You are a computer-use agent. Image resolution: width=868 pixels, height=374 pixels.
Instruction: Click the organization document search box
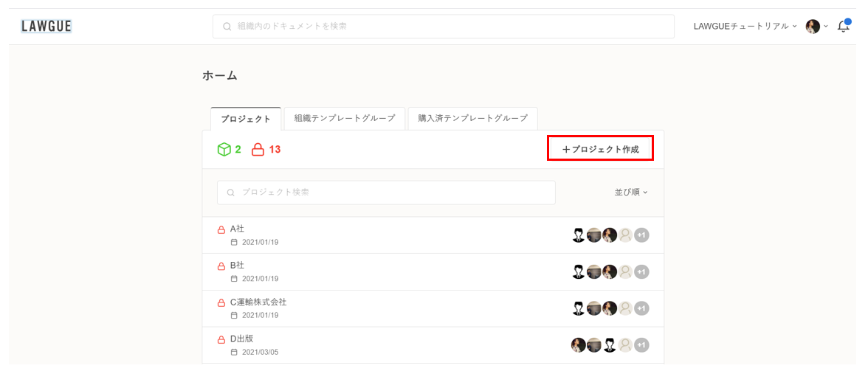coord(443,27)
